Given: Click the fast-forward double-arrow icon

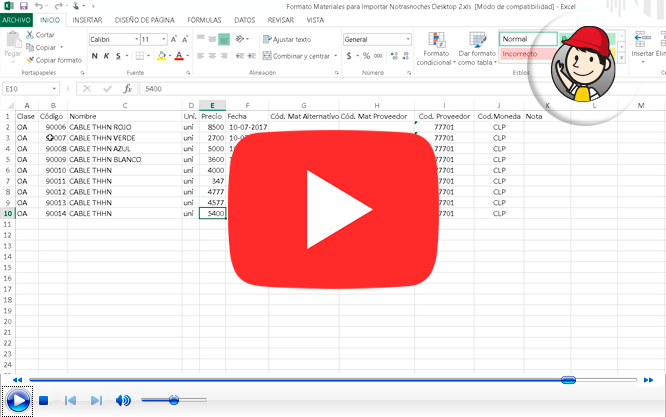Looking at the screenshot, I should [648, 380].
